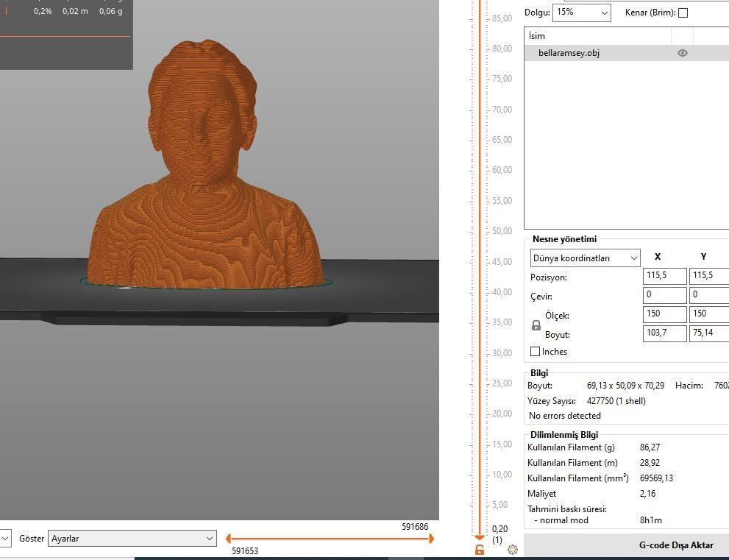
Task: Toggle visibility eye for bellaramsey.obj
Action: pos(682,52)
